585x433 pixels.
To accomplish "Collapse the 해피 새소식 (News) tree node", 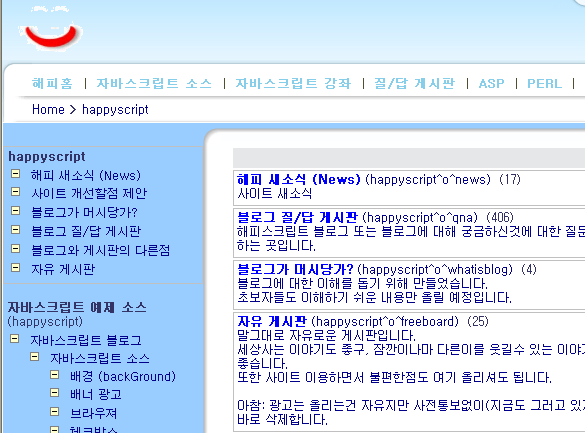I will (15, 174).
